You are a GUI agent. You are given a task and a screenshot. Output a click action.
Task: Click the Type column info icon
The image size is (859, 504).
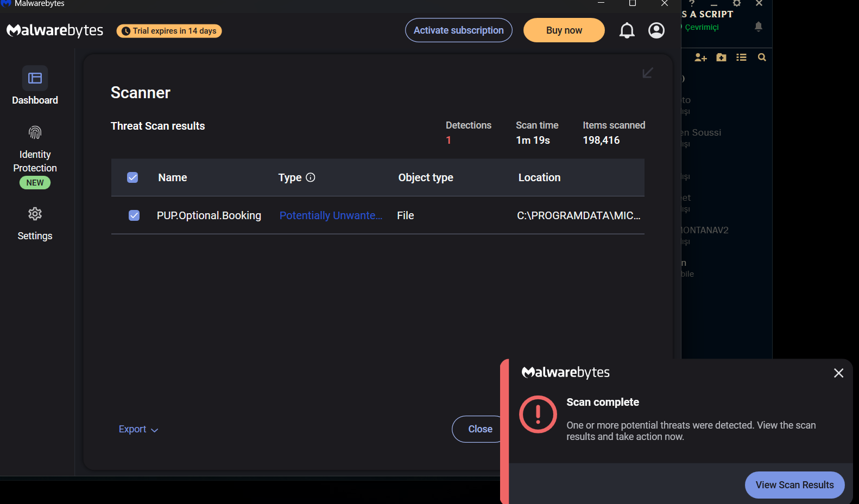(311, 177)
